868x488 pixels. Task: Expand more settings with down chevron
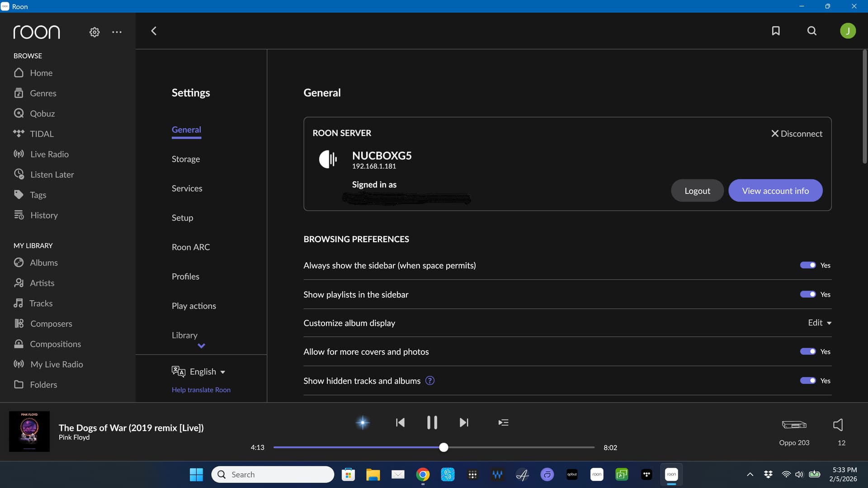point(201,346)
